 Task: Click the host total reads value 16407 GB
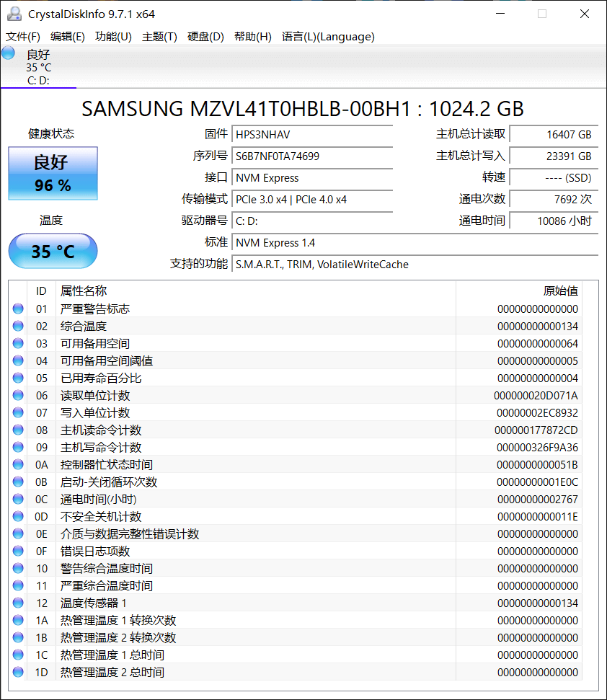(x=554, y=134)
